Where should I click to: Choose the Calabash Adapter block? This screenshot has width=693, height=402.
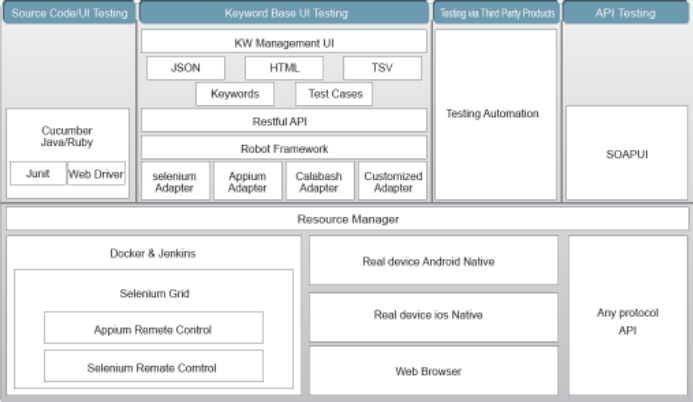[x=319, y=181]
